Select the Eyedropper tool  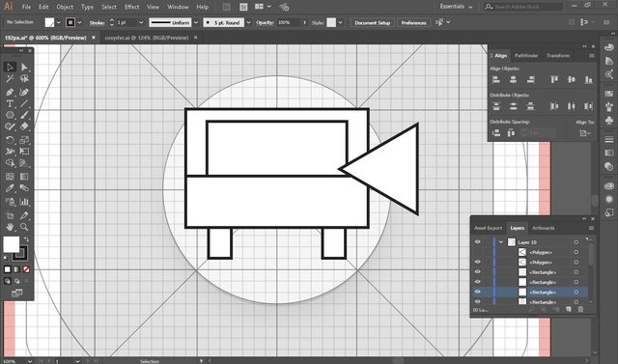(x=10, y=188)
